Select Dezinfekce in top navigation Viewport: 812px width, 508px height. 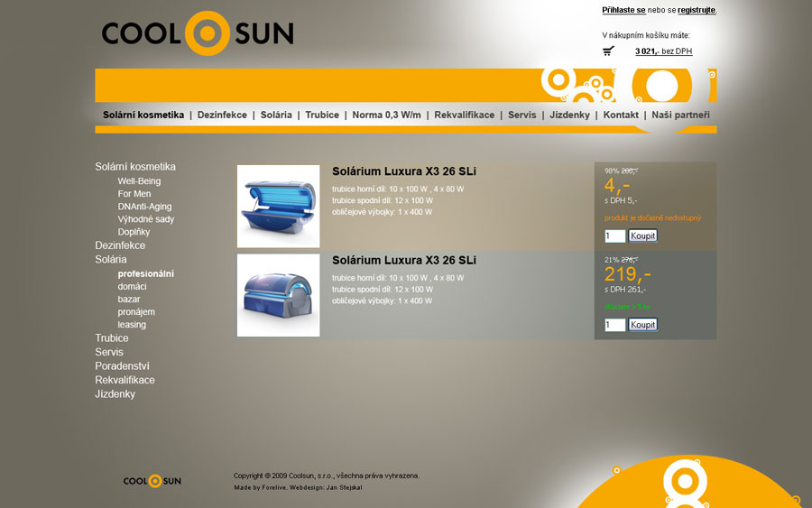222,115
